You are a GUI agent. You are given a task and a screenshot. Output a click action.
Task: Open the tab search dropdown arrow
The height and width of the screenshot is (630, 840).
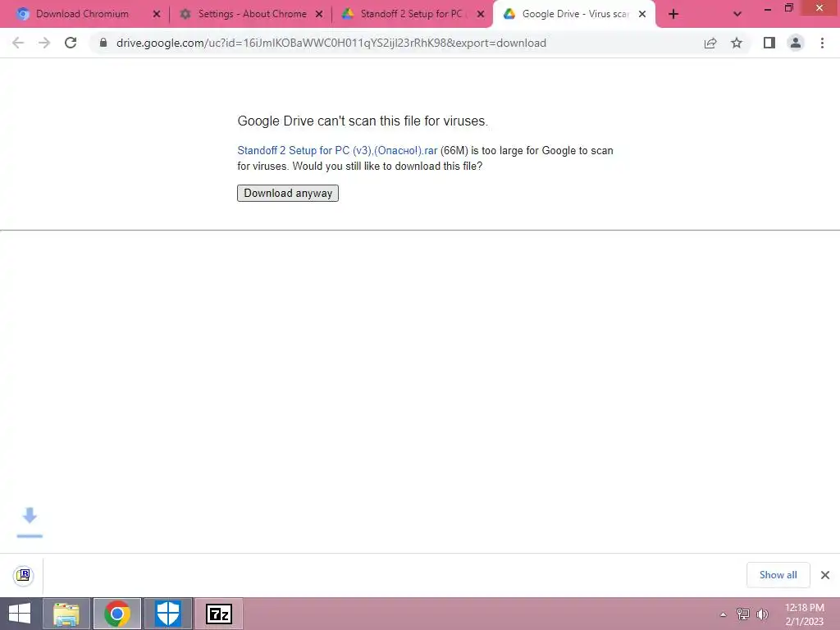point(737,15)
